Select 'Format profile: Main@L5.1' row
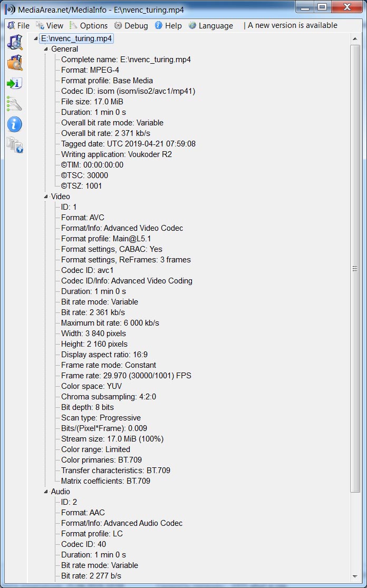Image resolution: width=367 pixels, height=588 pixels. 106,239
